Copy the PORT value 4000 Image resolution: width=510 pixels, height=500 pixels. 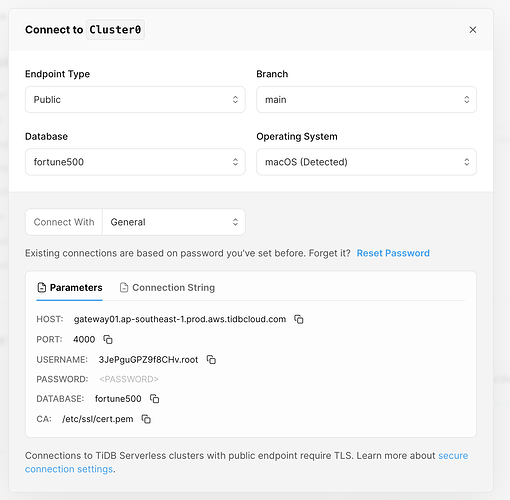pos(108,339)
